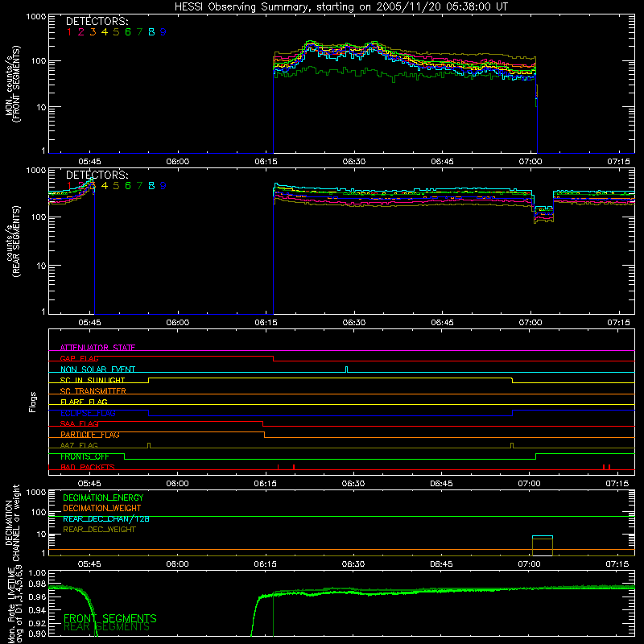This screenshot has width=644, height=644.
Task: Click the ECLIPSE_FLAG label
Action: [x=88, y=413]
